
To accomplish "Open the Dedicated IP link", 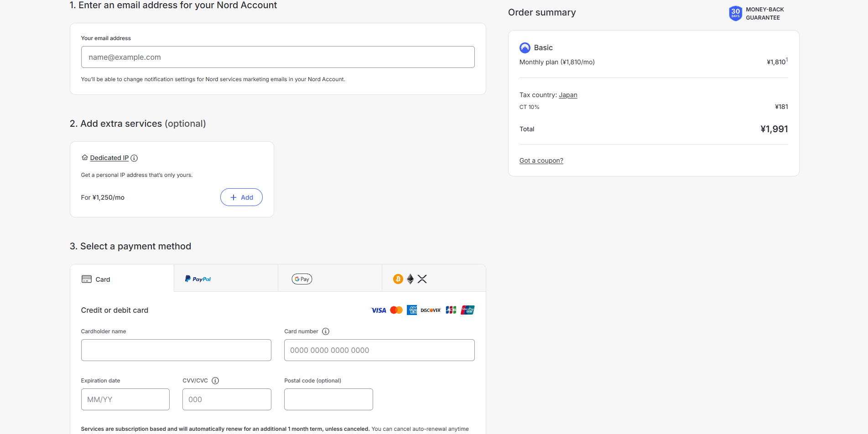I will coord(109,158).
